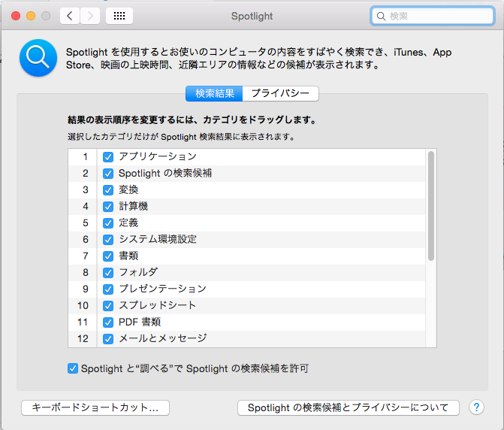Toggle Spotlight と“調べる”で検索候補を許可 checkbox
504x430 pixels.
pos(73,368)
